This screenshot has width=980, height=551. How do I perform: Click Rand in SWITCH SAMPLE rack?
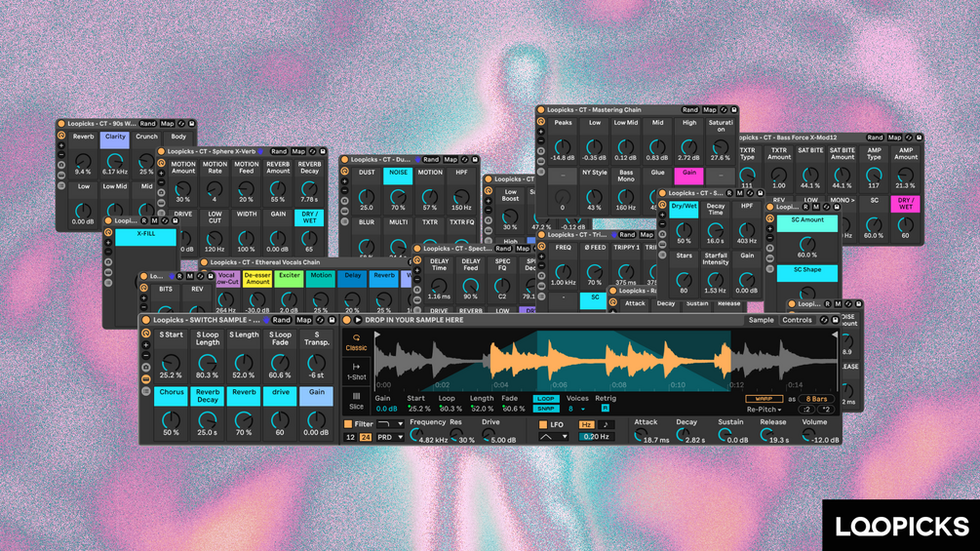click(281, 320)
